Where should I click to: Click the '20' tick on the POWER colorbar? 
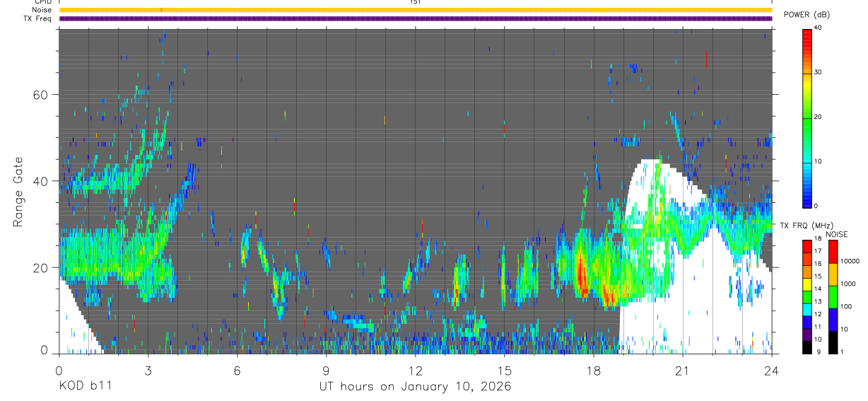(x=818, y=117)
